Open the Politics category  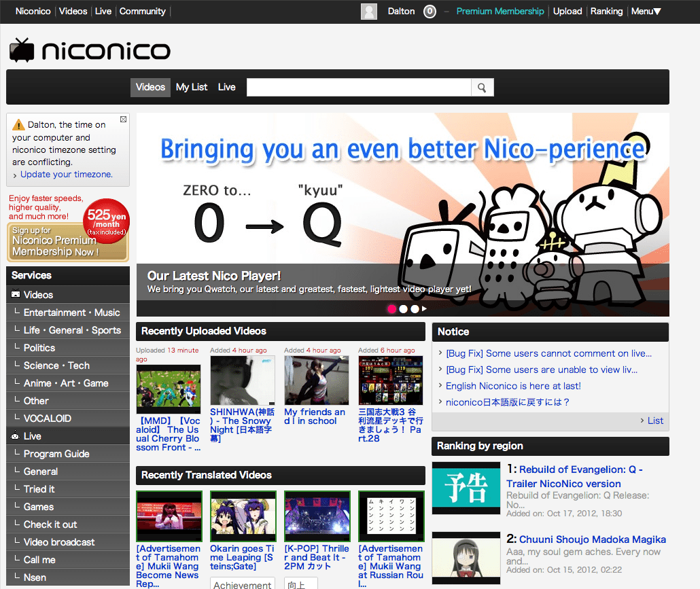pyautogui.click(x=68, y=348)
